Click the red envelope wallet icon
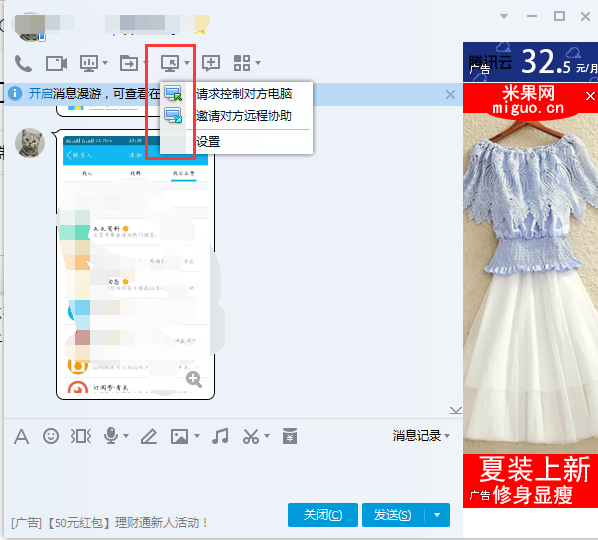 [x=290, y=436]
